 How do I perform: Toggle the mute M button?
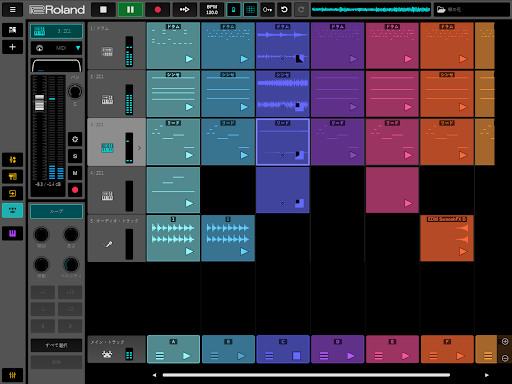click(x=75, y=173)
